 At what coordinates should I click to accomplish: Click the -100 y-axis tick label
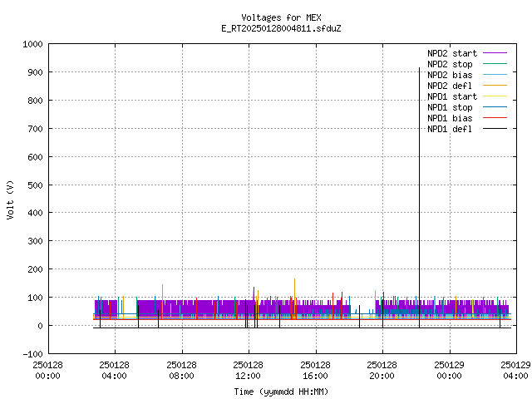point(33,354)
